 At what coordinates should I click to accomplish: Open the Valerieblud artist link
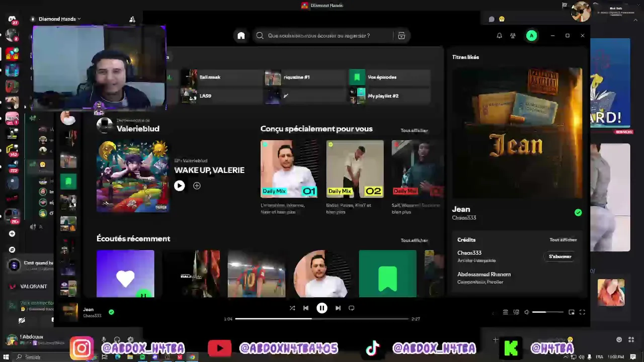(138, 129)
